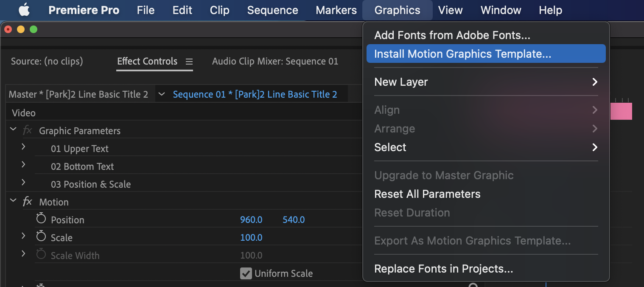Screen dimensions: 644x287
Task: Click the Position X value 960.0
Action: pos(251,220)
